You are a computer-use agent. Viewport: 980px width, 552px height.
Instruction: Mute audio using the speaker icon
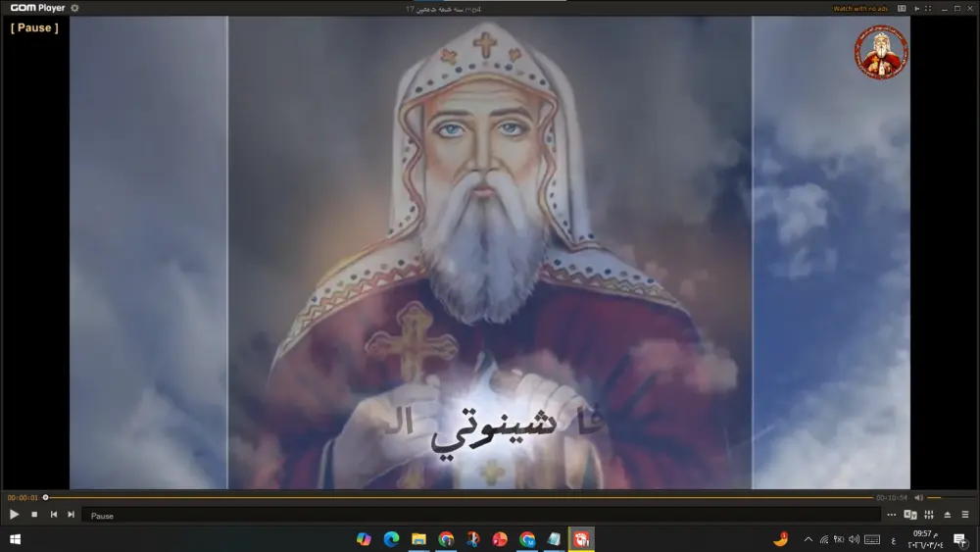pyautogui.click(x=919, y=498)
